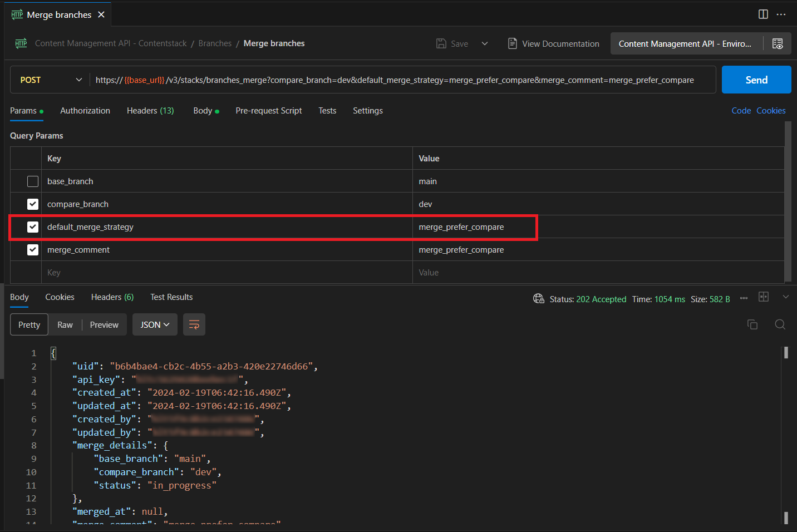Close the Merge branches tab
This screenshot has height=532, width=797.
[x=101, y=14]
